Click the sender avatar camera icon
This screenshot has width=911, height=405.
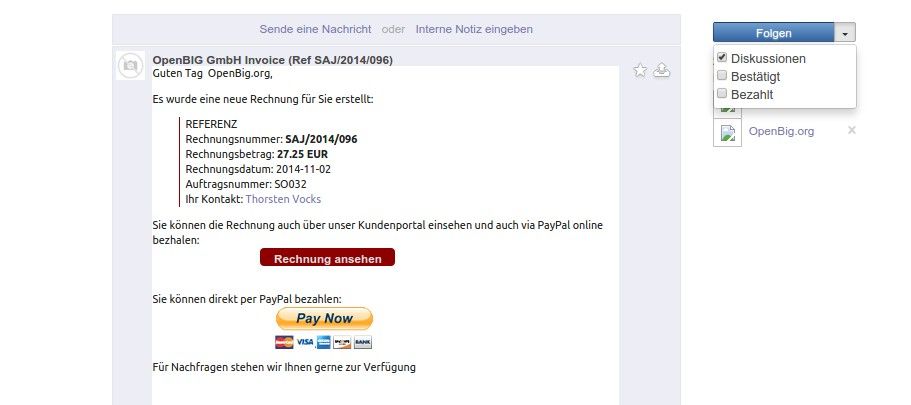(x=130, y=66)
